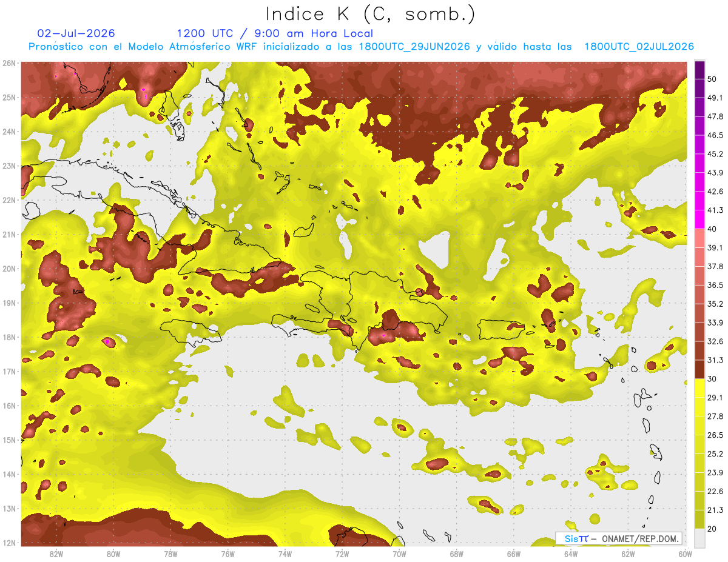Click colorbar value '43.9'
This screenshot has height=562, width=728.
(x=715, y=172)
